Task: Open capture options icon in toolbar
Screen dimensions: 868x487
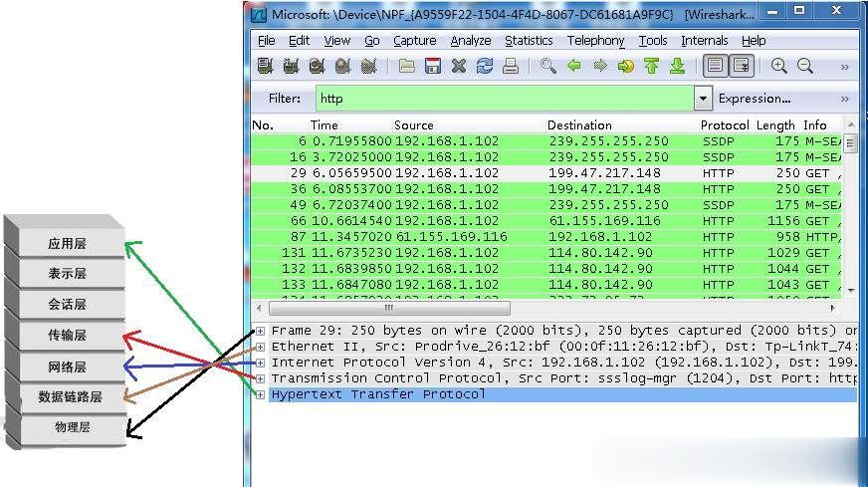Action: 291,66
